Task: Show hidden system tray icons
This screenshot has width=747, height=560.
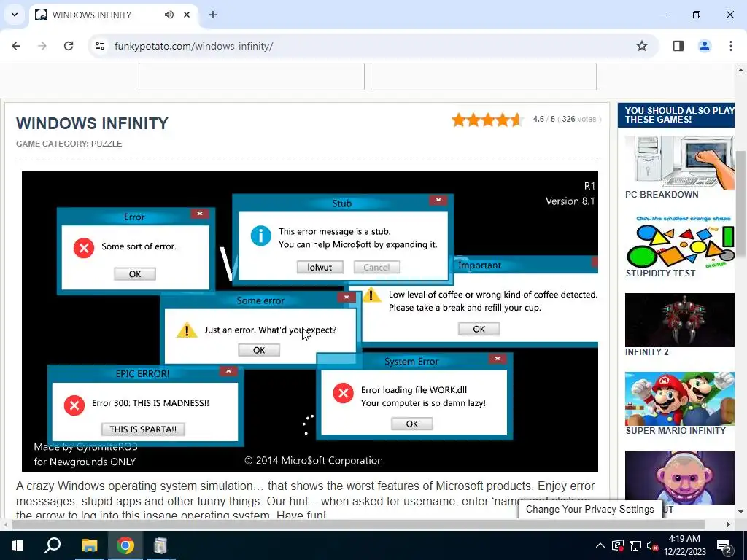Action: pyautogui.click(x=600, y=545)
